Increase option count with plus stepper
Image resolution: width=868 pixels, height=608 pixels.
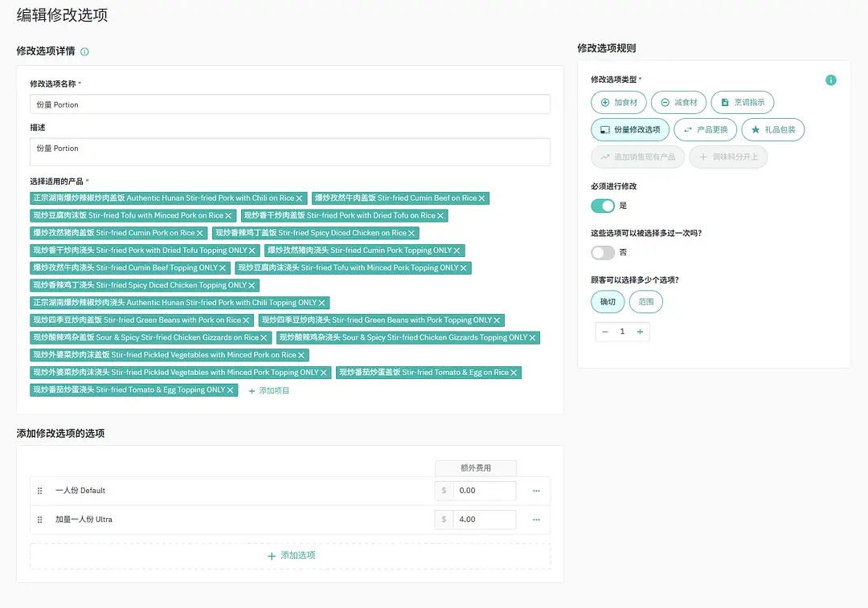(640, 332)
